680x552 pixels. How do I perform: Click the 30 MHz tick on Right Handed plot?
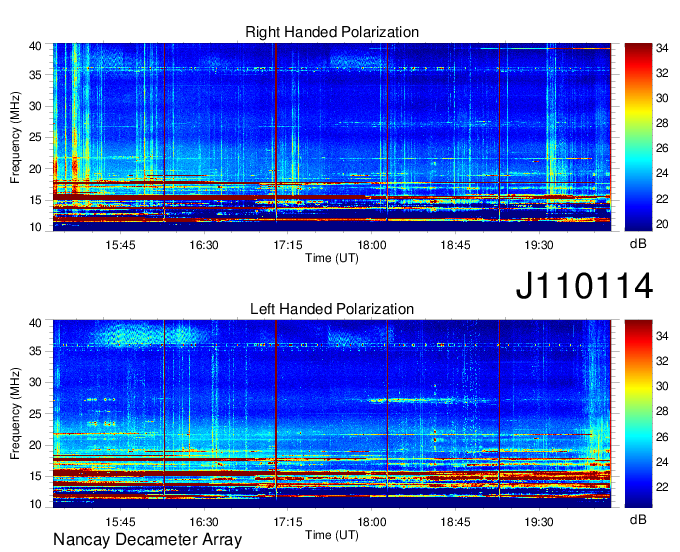(x=35, y=107)
